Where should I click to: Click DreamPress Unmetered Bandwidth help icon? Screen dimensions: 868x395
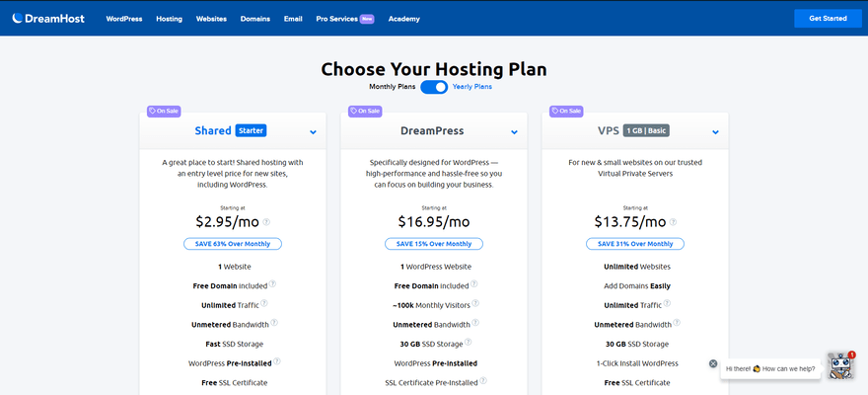[x=475, y=323]
